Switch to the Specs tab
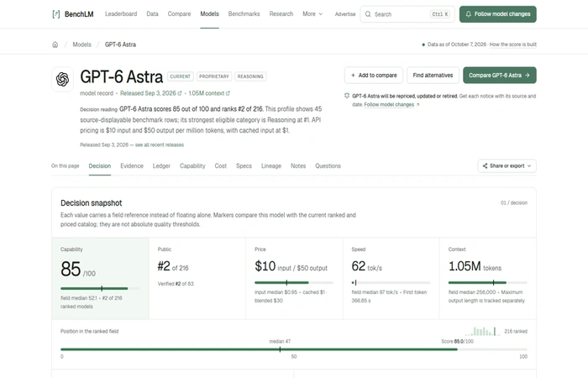Screen dimensions: 588x378 [244, 165]
